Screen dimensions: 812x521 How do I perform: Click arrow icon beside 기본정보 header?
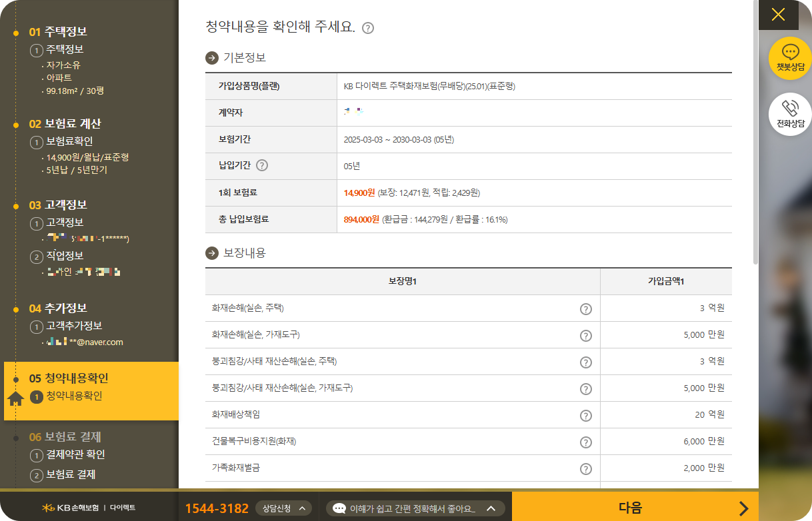point(212,58)
